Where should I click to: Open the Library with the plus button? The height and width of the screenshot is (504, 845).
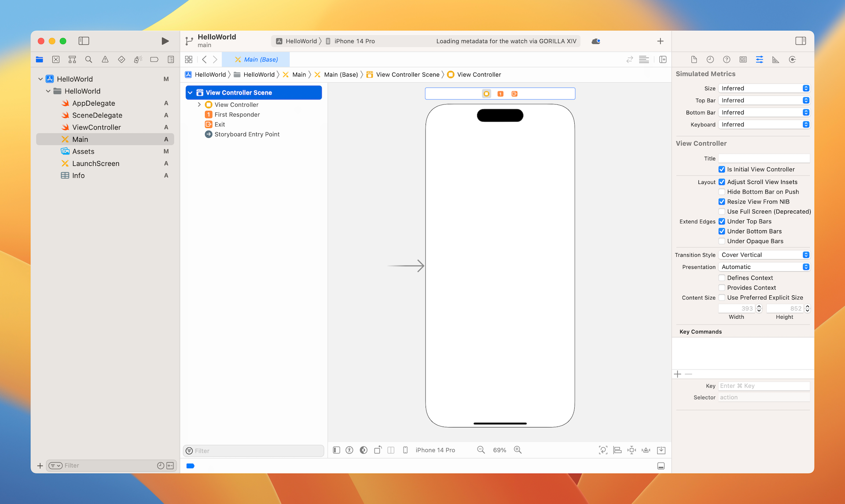pyautogui.click(x=660, y=41)
